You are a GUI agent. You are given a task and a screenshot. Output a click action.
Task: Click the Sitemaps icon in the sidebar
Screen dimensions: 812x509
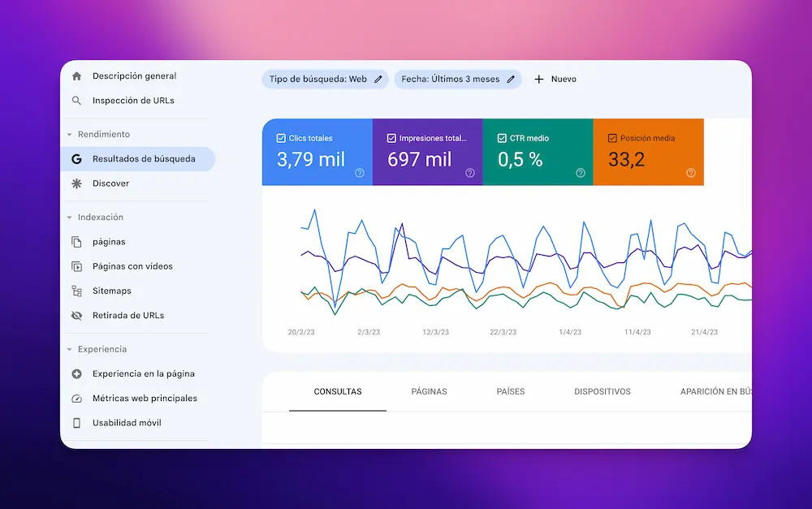point(76,291)
